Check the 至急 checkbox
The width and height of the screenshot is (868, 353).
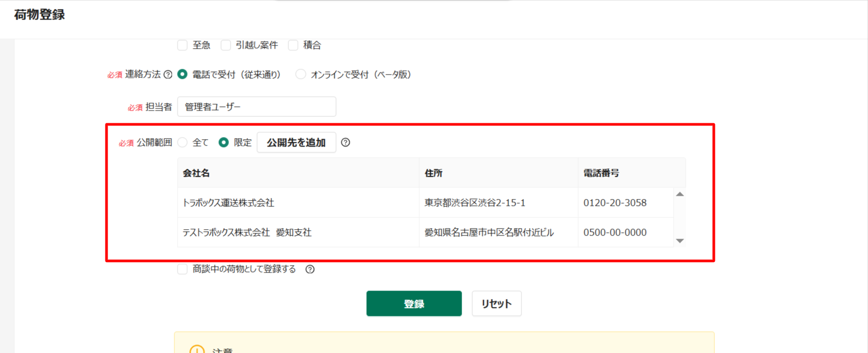tap(182, 45)
